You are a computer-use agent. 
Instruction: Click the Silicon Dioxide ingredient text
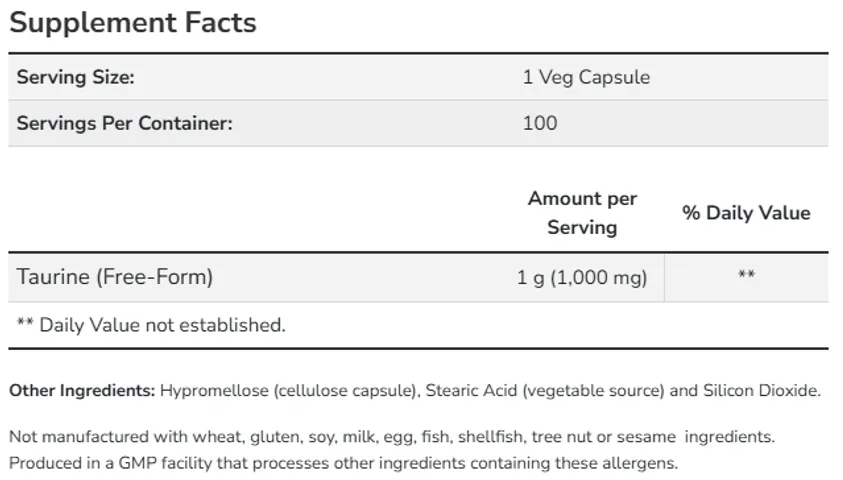click(762, 390)
